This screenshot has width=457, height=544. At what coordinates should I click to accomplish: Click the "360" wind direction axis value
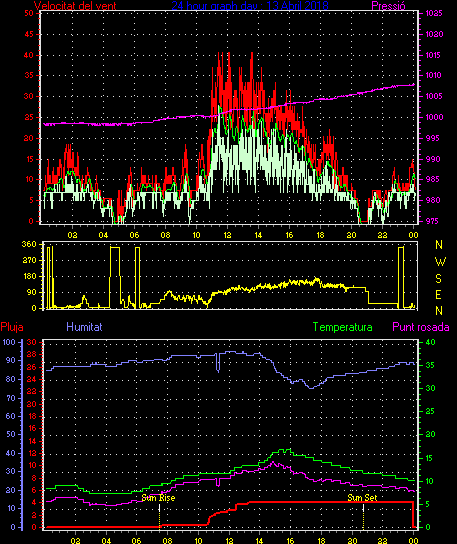pos(29,244)
